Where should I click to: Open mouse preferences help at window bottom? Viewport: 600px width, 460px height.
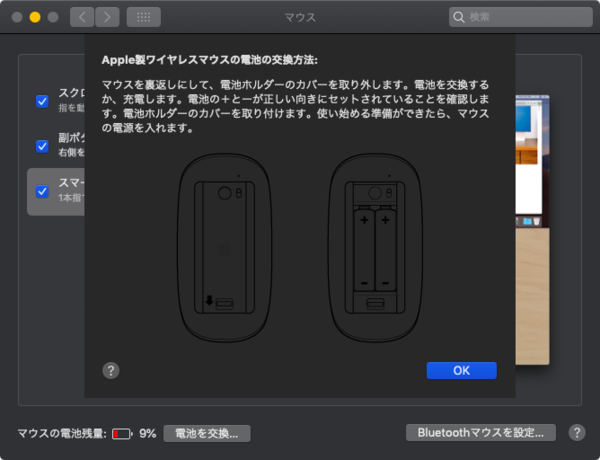click(577, 432)
